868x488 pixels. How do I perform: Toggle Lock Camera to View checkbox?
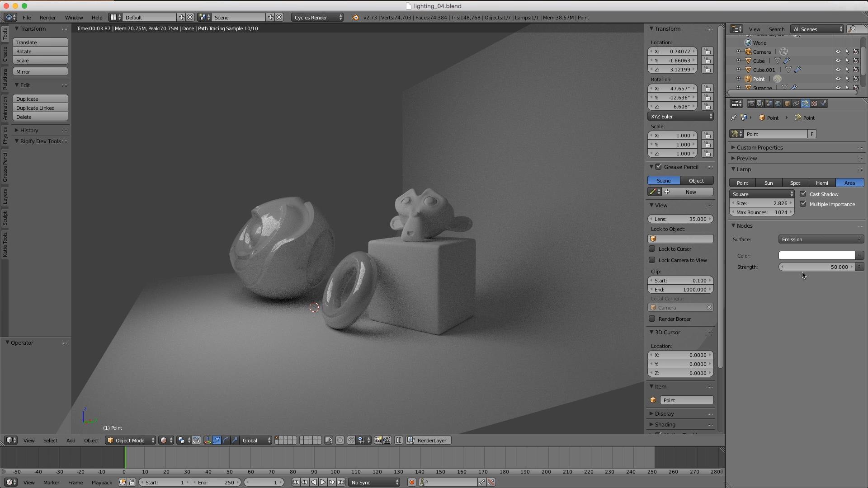[x=652, y=260]
